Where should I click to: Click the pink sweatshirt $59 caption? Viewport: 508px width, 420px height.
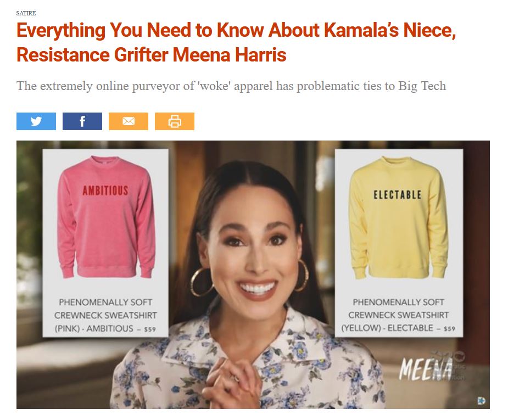pos(105,315)
